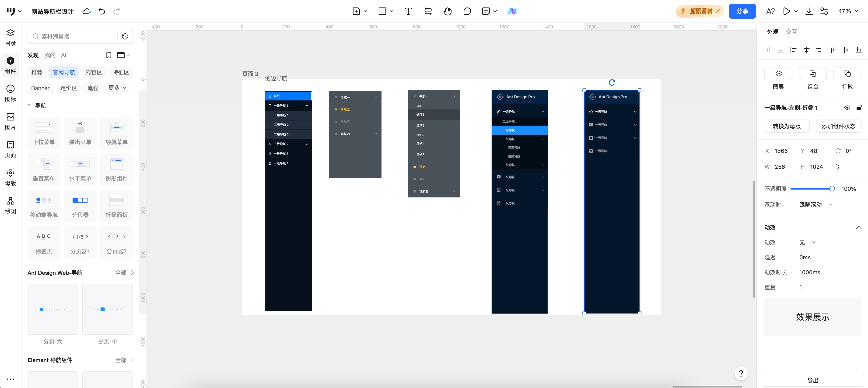Click the 不透明度 opacity slider
Image resolution: width=868 pixels, height=388 pixels.
click(812, 189)
